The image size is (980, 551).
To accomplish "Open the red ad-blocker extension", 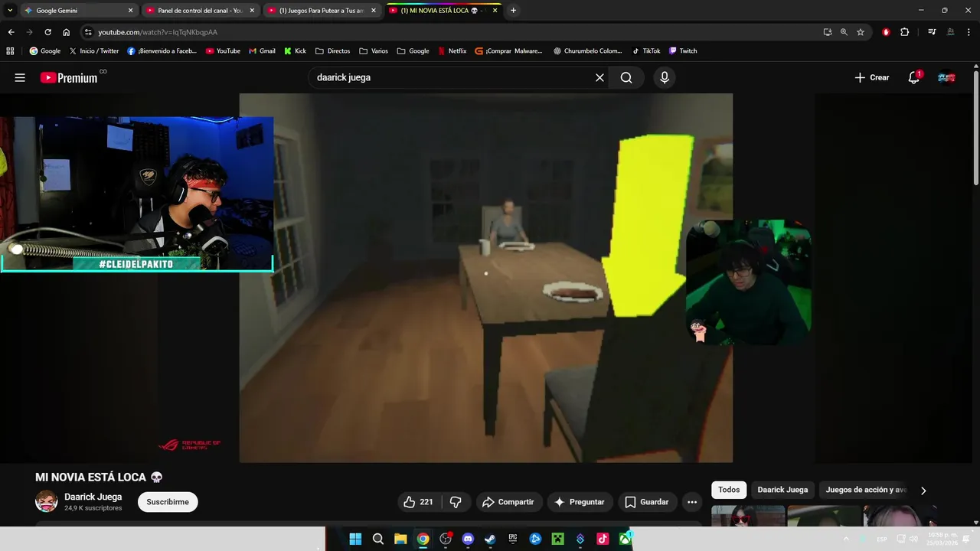I will coord(886,32).
